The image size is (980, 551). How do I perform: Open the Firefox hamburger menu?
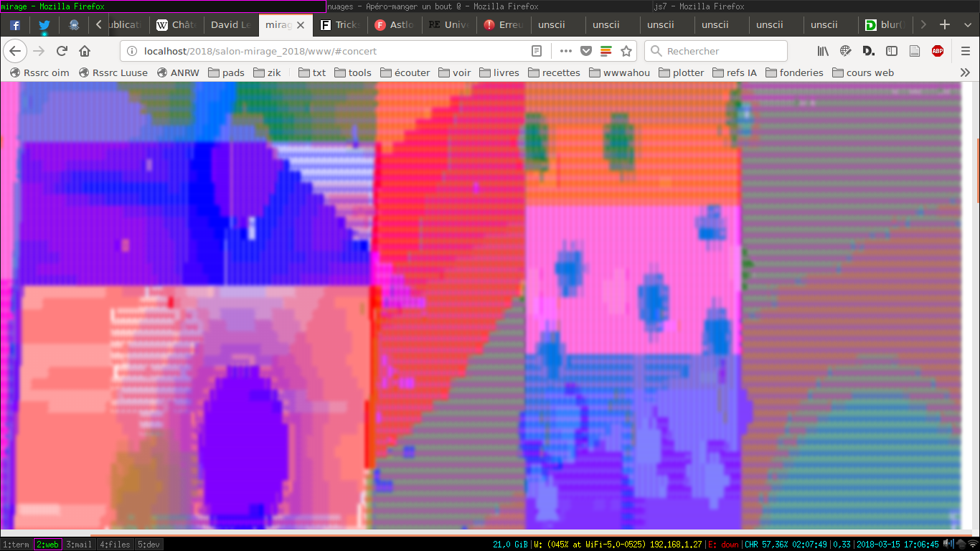[966, 51]
